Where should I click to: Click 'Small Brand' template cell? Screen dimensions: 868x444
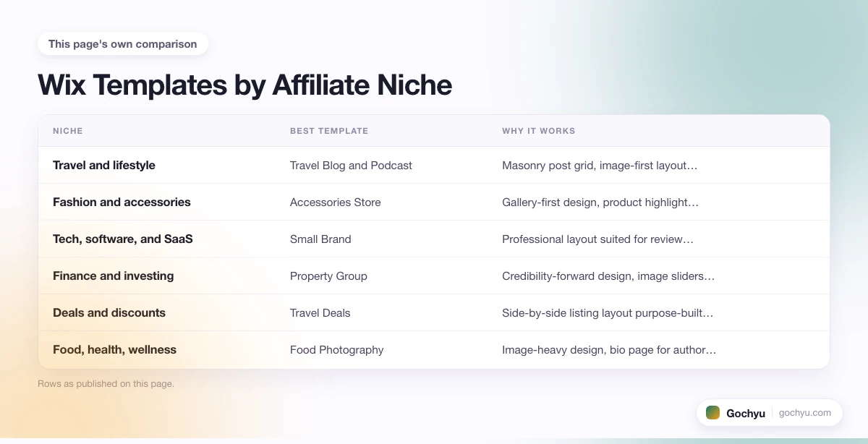click(320, 239)
